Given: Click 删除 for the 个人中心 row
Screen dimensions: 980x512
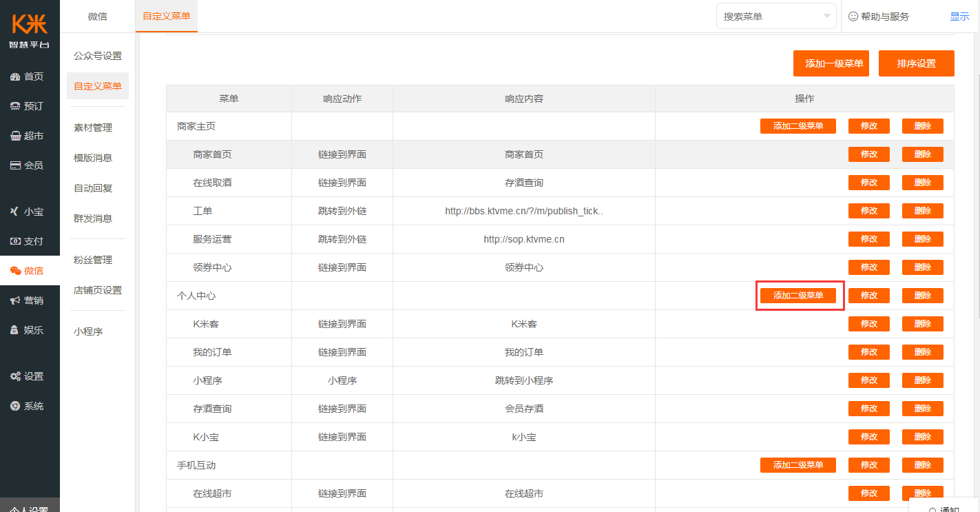Looking at the screenshot, I should pos(923,296).
